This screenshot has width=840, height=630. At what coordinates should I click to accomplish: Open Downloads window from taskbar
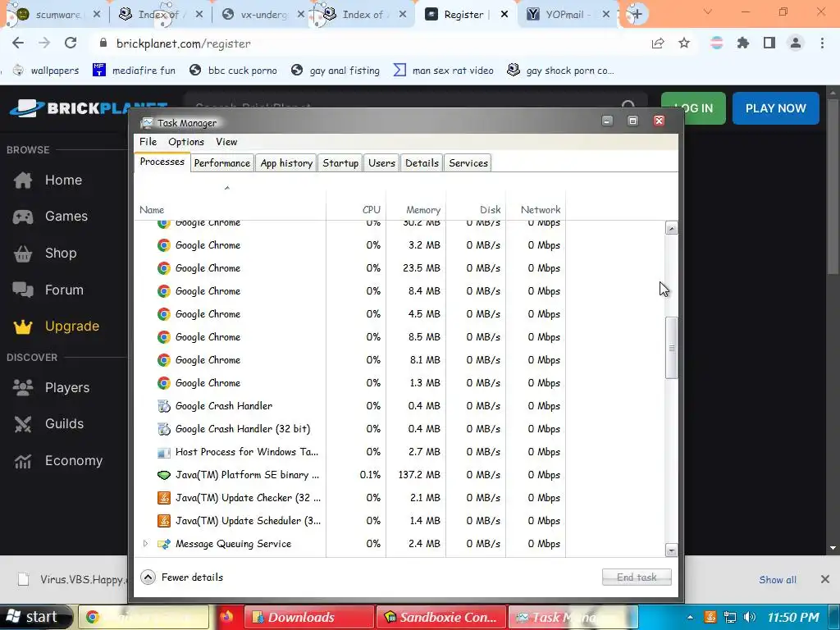click(x=309, y=617)
